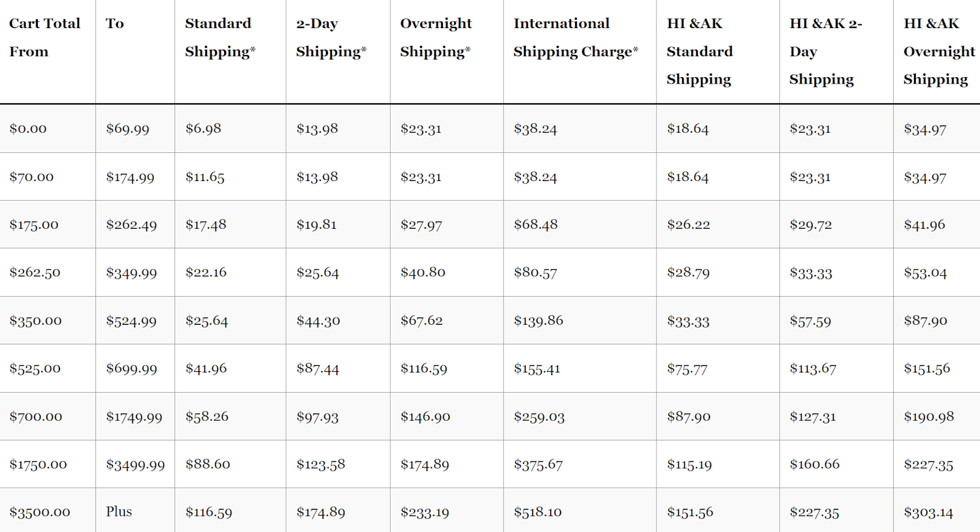Click the $11.65 Standard Shipping value
Viewport: 980px width, 532px height.
(x=204, y=177)
